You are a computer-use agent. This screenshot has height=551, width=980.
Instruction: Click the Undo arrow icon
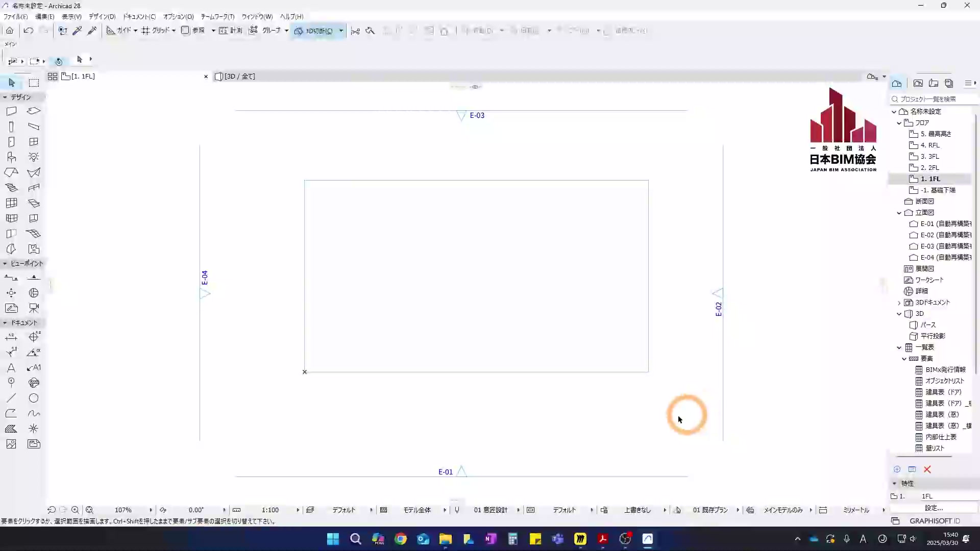[29, 31]
